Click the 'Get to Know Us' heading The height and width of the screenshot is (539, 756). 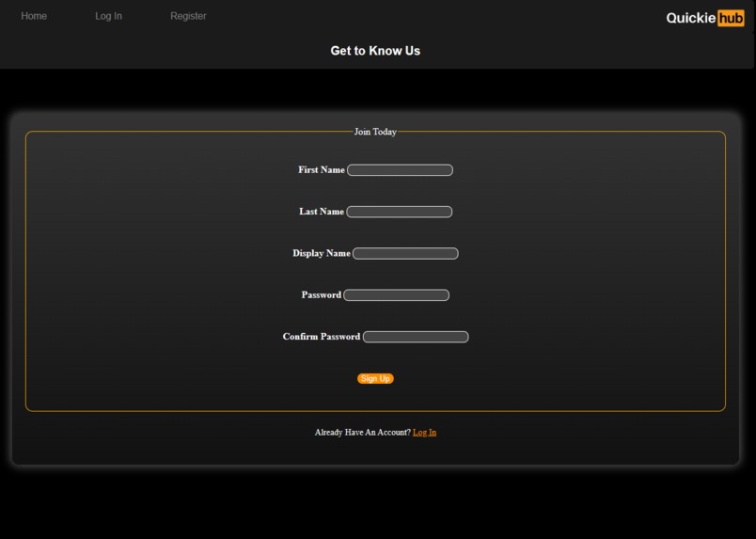coord(375,51)
